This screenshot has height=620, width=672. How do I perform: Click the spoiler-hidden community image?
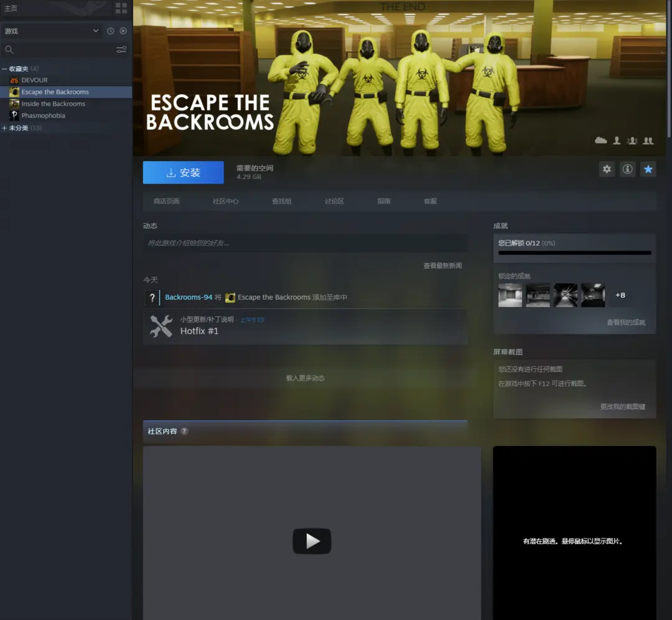(x=574, y=533)
